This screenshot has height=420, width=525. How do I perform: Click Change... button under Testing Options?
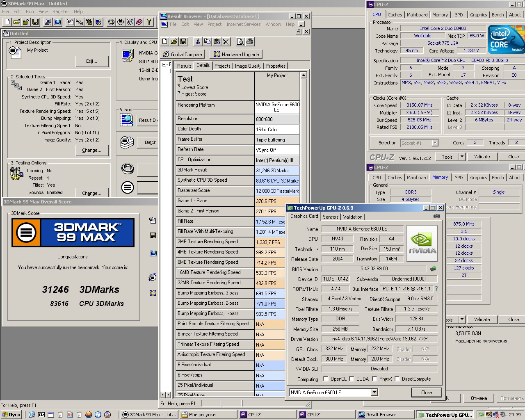pyautogui.click(x=92, y=193)
